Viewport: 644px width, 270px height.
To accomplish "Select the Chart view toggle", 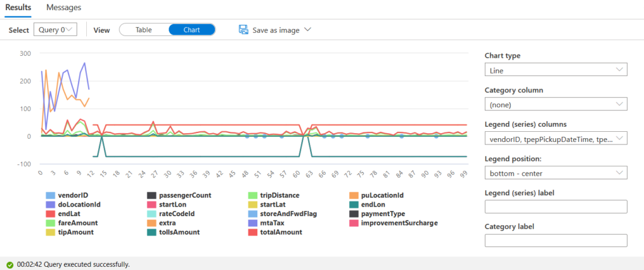I will click(x=192, y=30).
